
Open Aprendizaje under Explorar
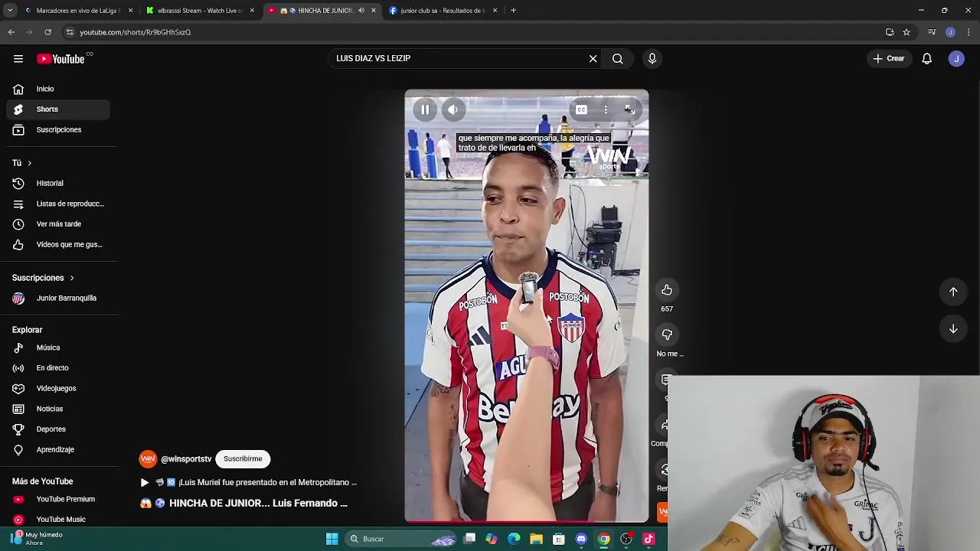pos(58,450)
